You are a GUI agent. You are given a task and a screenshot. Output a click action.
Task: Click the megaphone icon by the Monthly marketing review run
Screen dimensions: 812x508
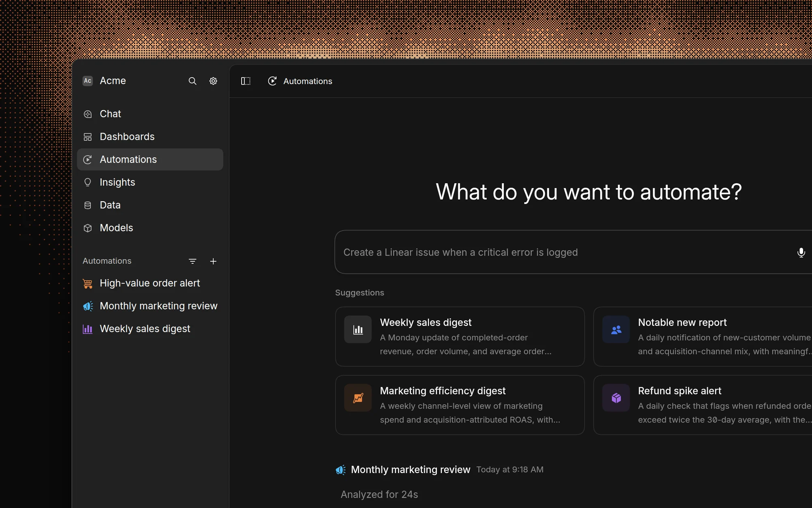(x=341, y=470)
